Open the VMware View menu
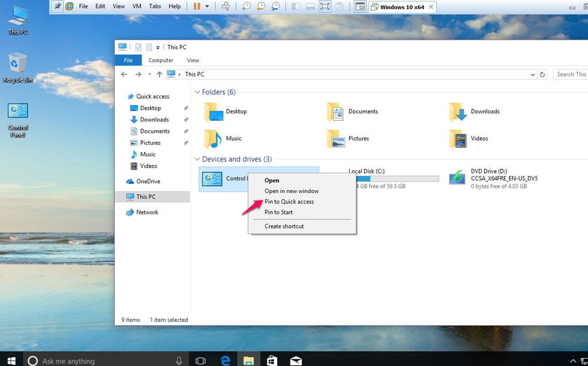This screenshot has height=366, width=588. [x=119, y=6]
